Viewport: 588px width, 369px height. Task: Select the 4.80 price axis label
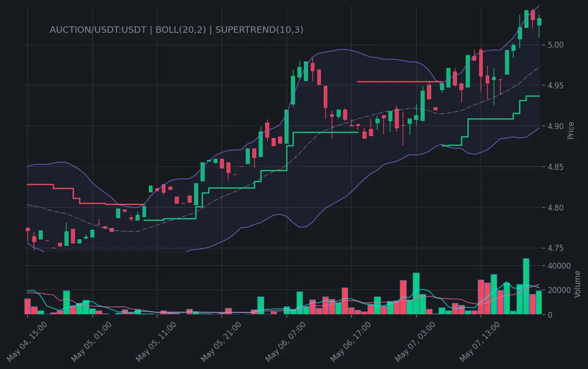pyautogui.click(x=555, y=208)
